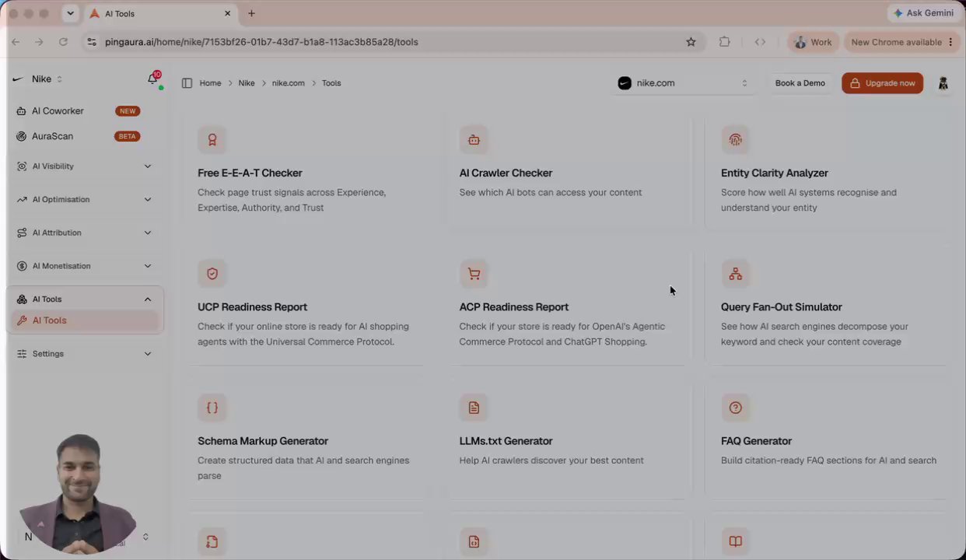
Task: Open the Entity Clarity Analyzer title
Action: click(x=774, y=173)
